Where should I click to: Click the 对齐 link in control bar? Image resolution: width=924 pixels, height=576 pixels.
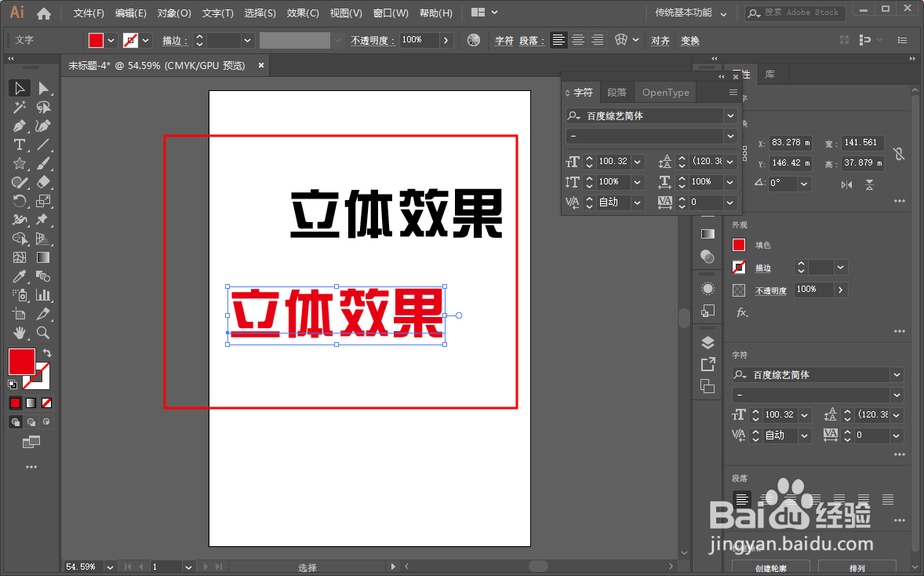[x=660, y=41]
